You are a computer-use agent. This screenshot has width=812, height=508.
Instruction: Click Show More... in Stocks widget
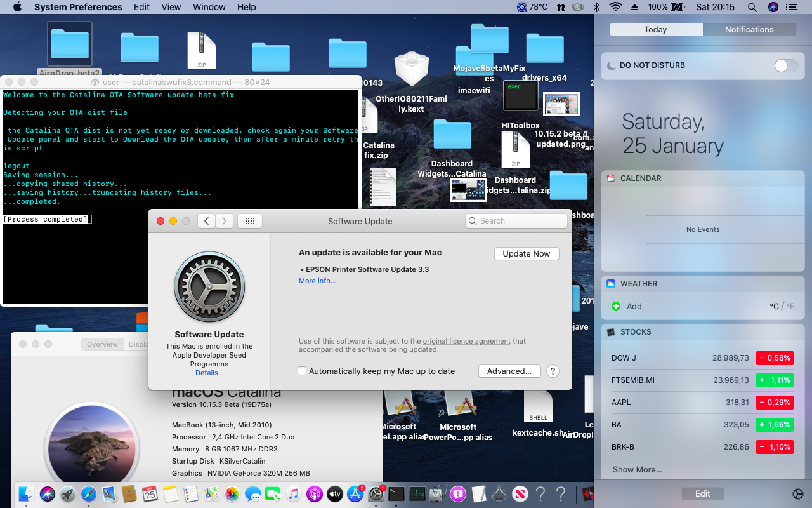click(x=638, y=469)
